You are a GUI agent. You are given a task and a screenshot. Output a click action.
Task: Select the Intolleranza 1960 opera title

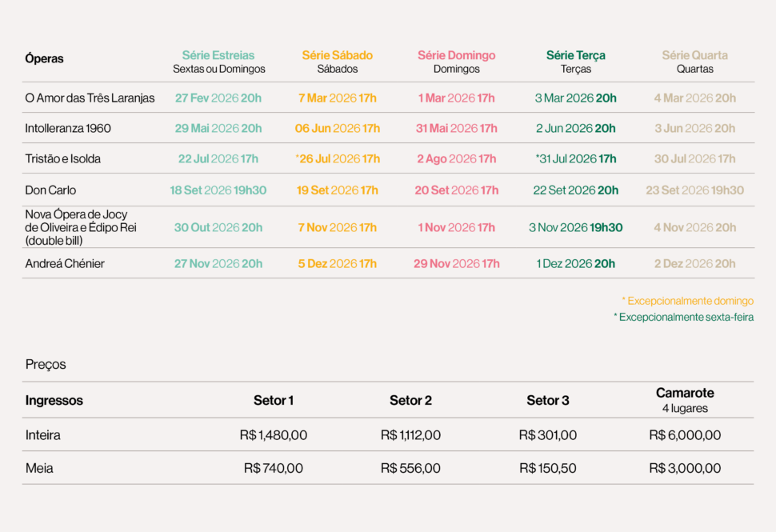pyautogui.click(x=68, y=128)
